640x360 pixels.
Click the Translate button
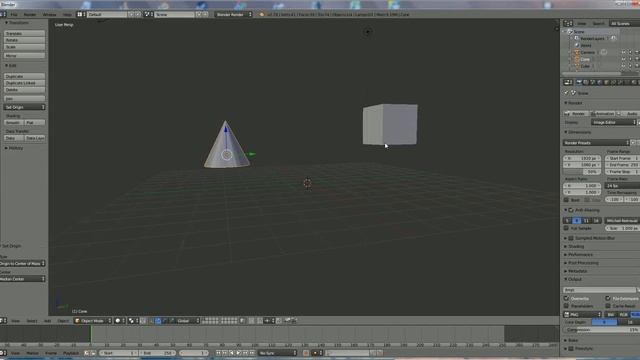point(24,33)
